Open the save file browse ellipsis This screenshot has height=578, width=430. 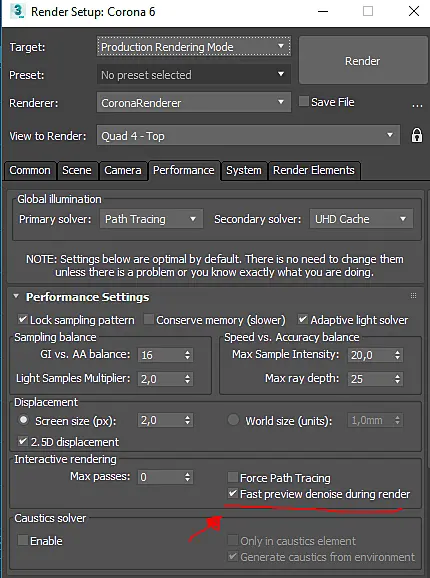pyautogui.click(x=417, y=106)
